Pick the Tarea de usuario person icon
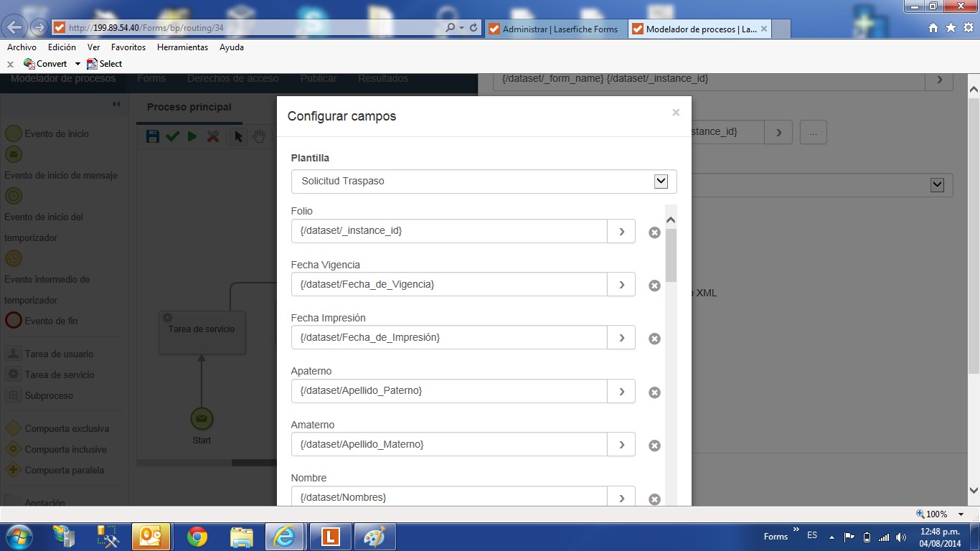The height and width of the screenshot is (551, 980). (13, 354)
